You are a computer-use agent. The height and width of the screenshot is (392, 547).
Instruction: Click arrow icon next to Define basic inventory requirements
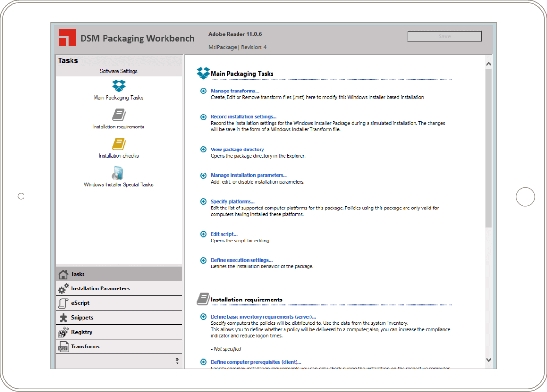[203, 317]
